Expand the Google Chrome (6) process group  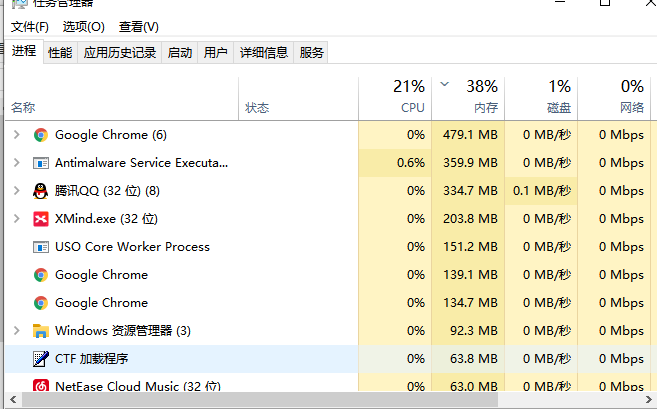(16, 135)
